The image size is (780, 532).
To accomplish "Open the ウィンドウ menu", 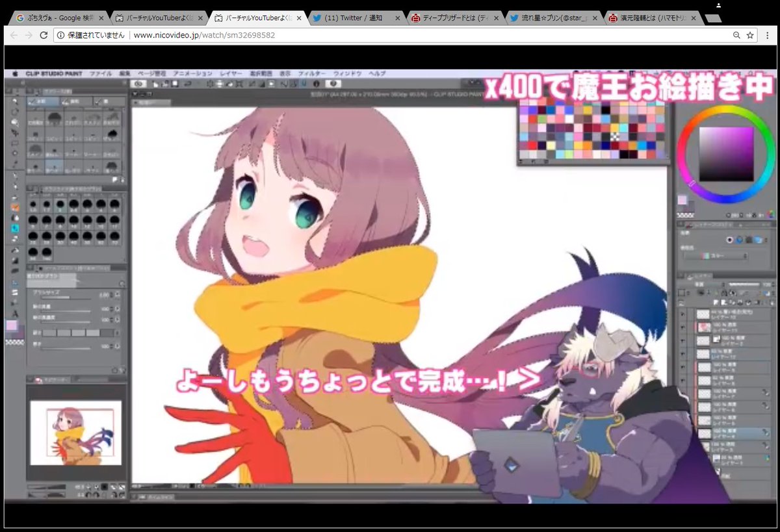I will click(x=348, y=74).
